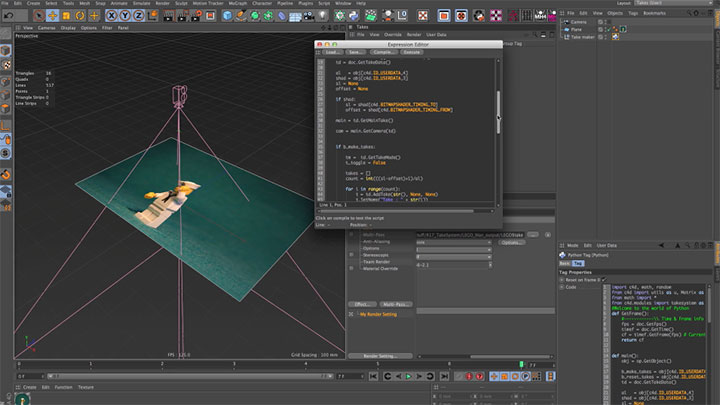This screenshot has height=405, width=720.
Task: Click the green Subdivision Surface generator icon
Action: click(254, 16)
